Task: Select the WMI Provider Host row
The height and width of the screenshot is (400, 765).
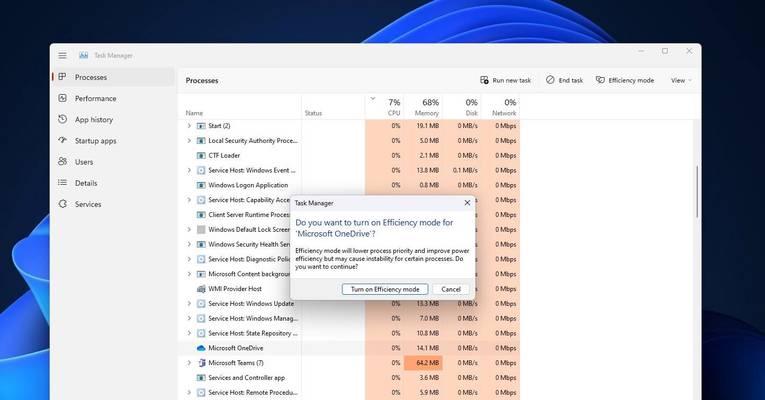Action: pos(351,289)
